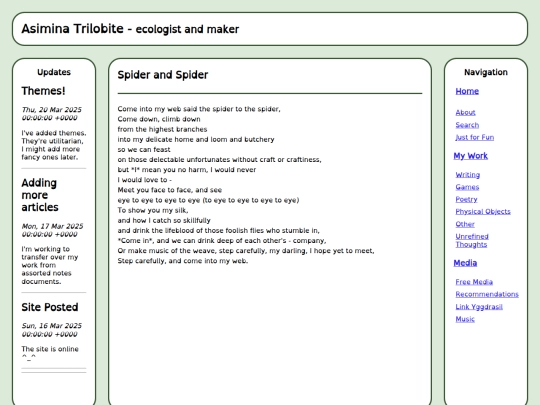Open the Free Media link
The height and width of the screenshot is (405, 540).
(474, 282)
